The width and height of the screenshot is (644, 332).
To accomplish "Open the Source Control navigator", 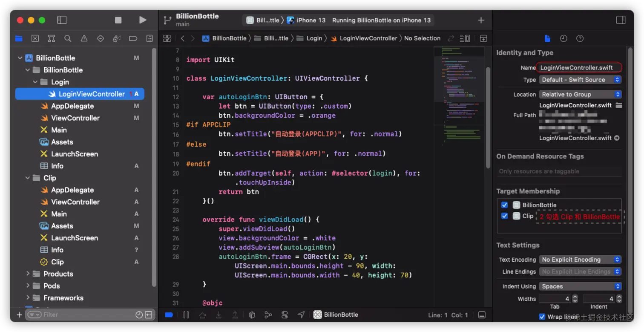I will click(x=35, y=38).
